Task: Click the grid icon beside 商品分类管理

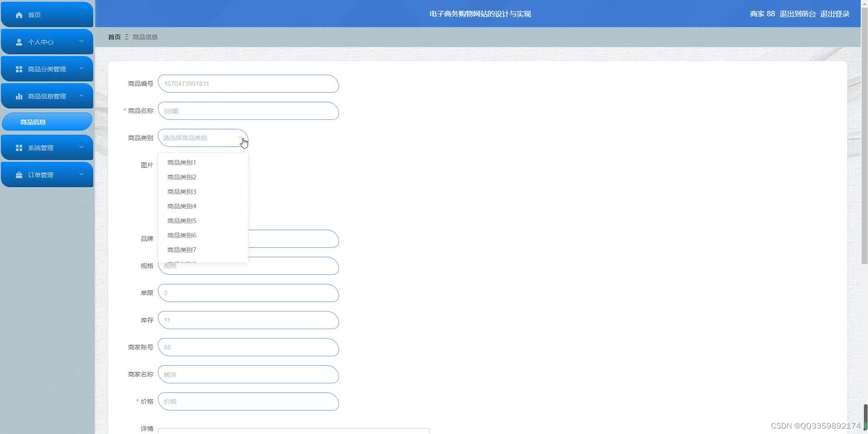Action: tap(19, 69)
